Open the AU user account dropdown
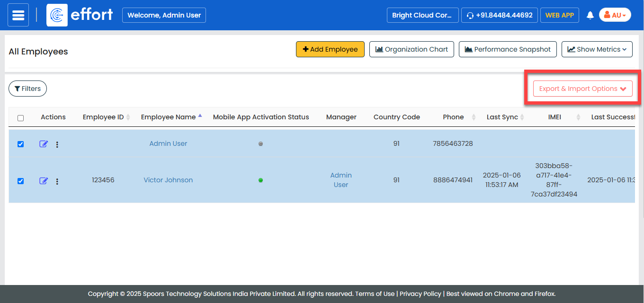This screenshot has width=644, height=303. coord(615,15)
